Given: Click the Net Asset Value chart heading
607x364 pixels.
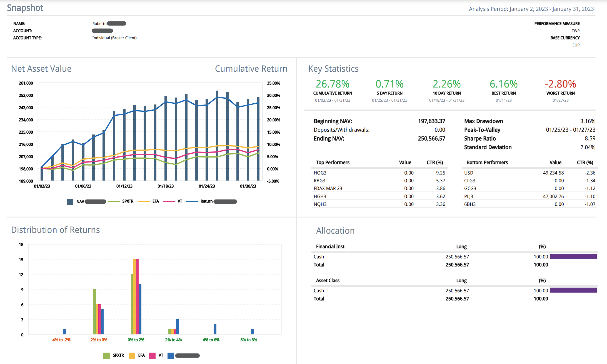Looking at the screenshot, I should pos(41,69).
